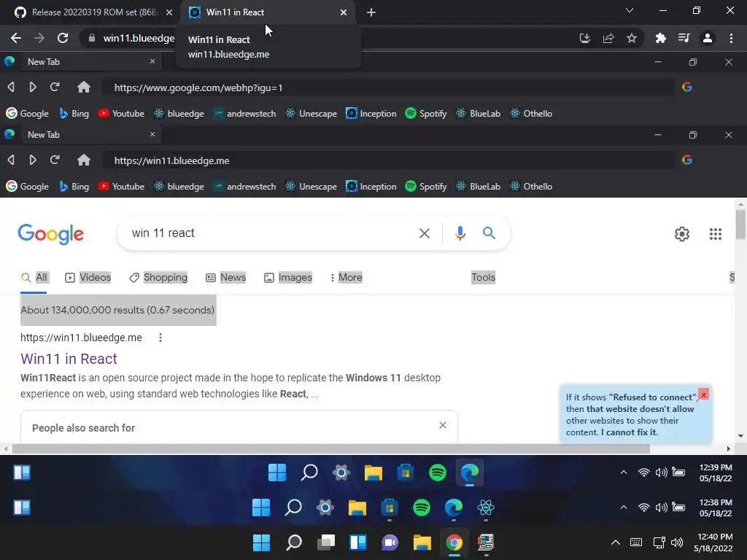This screenshot has height=560, width=747.
Task: Open Settings gear in taskbar showing 12:38 PM
Action: pyautogui.click(x=325, y=507)
